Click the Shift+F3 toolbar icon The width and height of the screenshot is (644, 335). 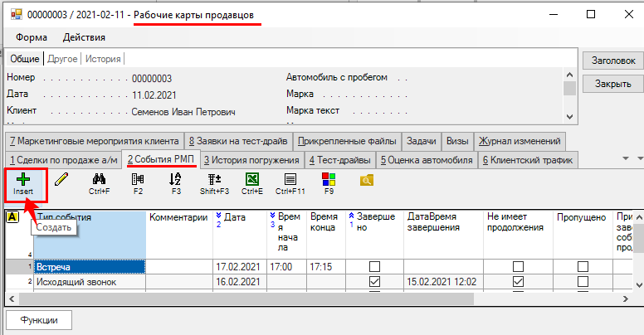click(x=214, y=178)
